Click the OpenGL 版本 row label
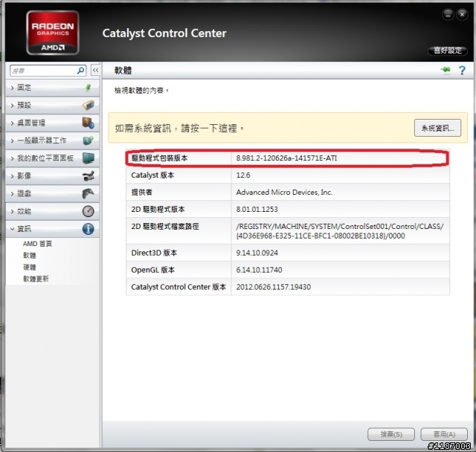The width and height of the screenshot is (476, 452). tap(152, 270)
